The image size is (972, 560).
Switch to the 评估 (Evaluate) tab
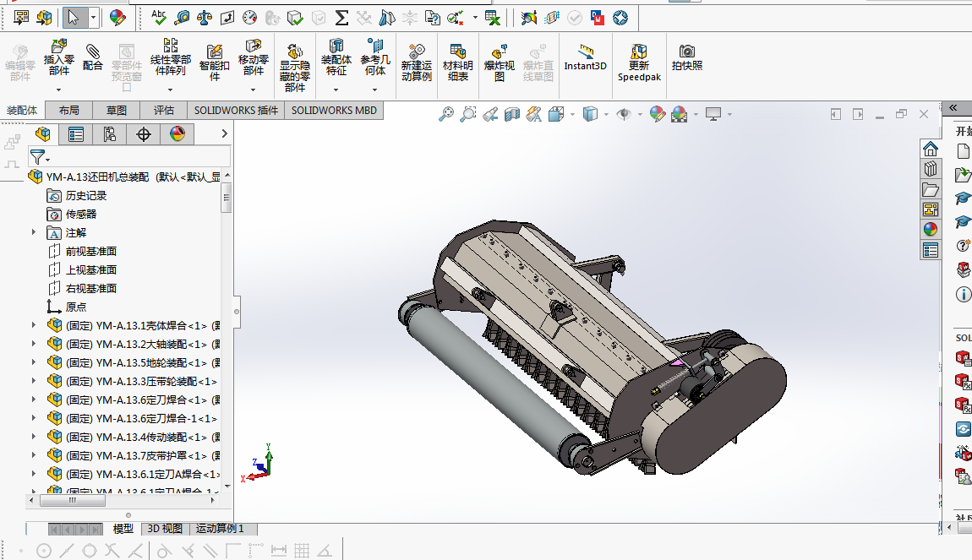(163, 110)
